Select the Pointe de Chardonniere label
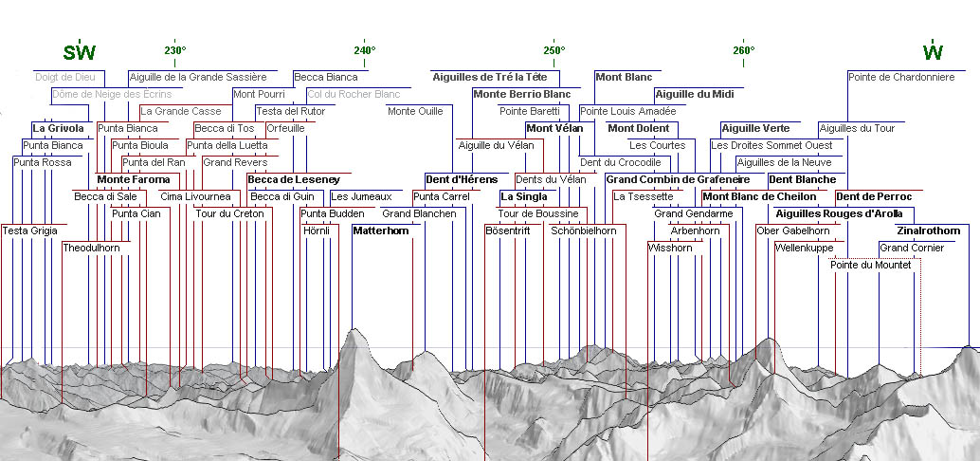 [901, 77]
